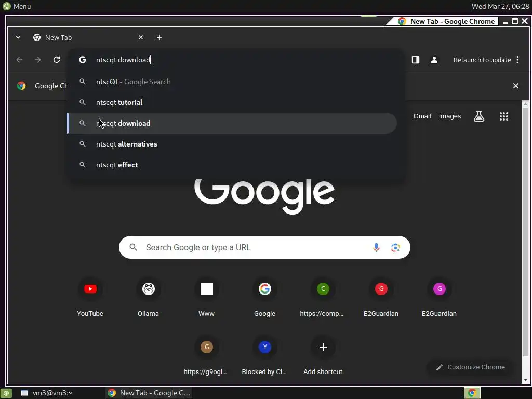Click the page's vertical scrollbar down arrow
Image resolution: width=532 pixels, height=399 pixels.
click(525, 380)
